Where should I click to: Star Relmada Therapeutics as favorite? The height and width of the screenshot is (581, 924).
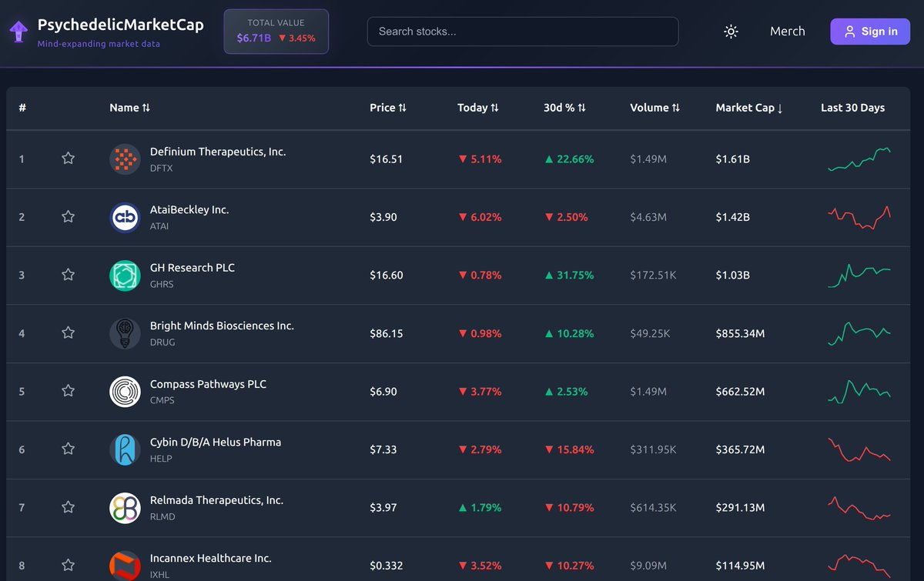click(x=68, y=507)
